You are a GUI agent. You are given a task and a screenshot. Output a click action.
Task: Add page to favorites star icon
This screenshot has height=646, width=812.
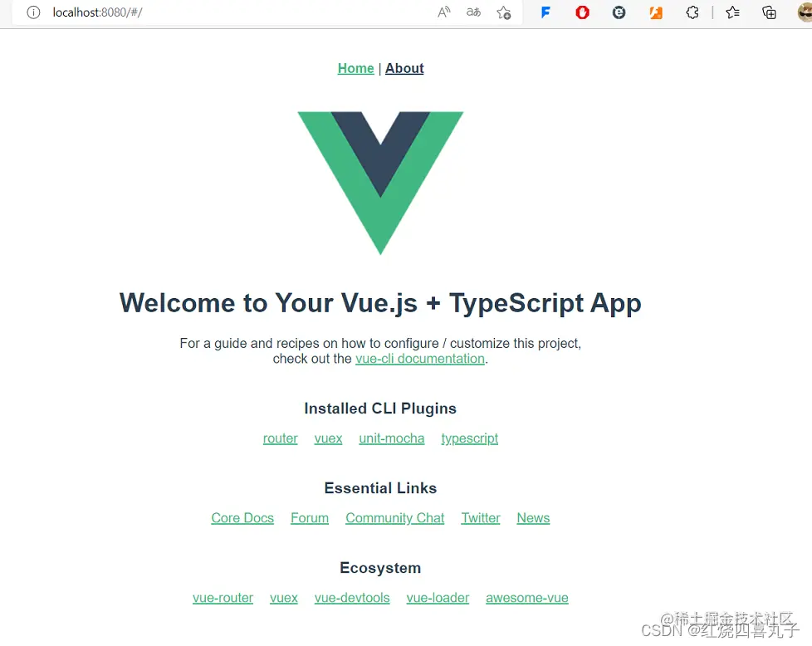tap(503, 12)
